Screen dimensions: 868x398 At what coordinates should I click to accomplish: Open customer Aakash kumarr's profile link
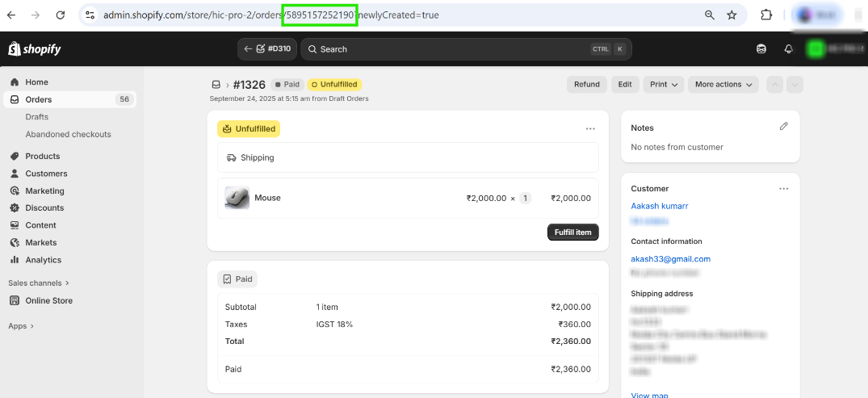[x=659, y=206]
